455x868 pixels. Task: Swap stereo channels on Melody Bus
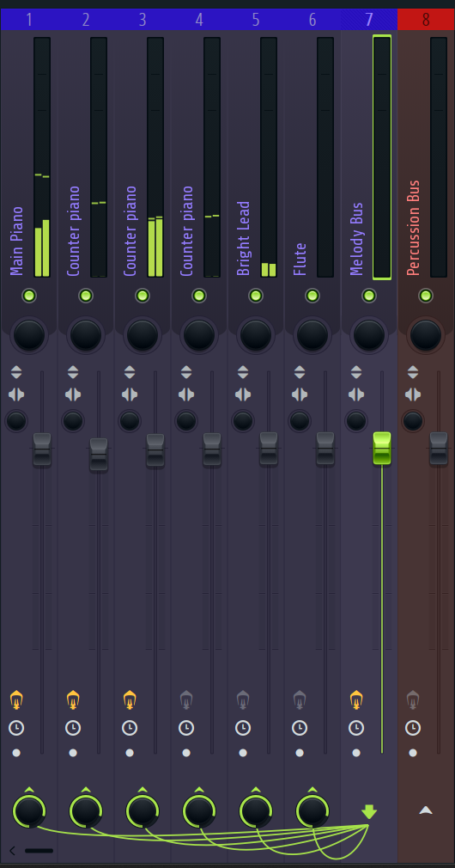(x=356, y=394)
